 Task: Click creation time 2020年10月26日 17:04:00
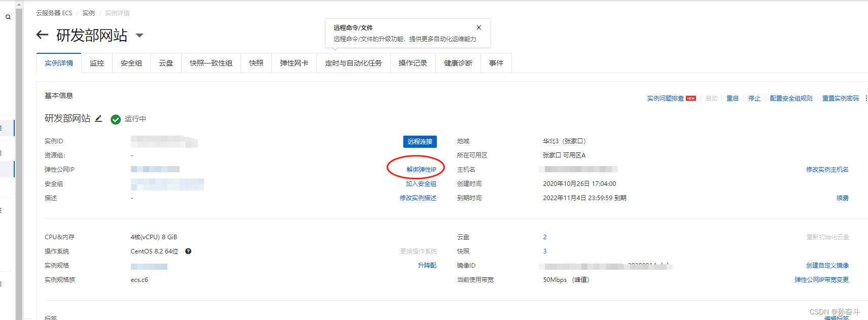coord(579,184)
